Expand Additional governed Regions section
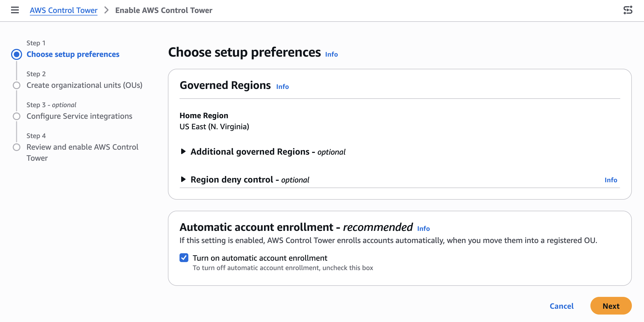 (x=183, y=151)
